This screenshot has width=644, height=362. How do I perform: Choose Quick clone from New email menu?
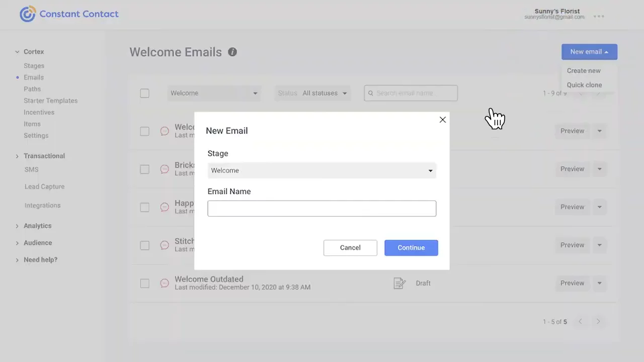(x=584, y=85)
